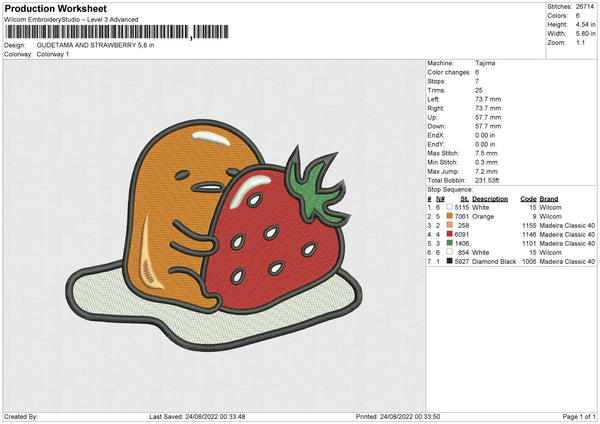The image size is (600, 424).
Task: Click the Up value '57.7 mm'
Action: coord(488,117)
